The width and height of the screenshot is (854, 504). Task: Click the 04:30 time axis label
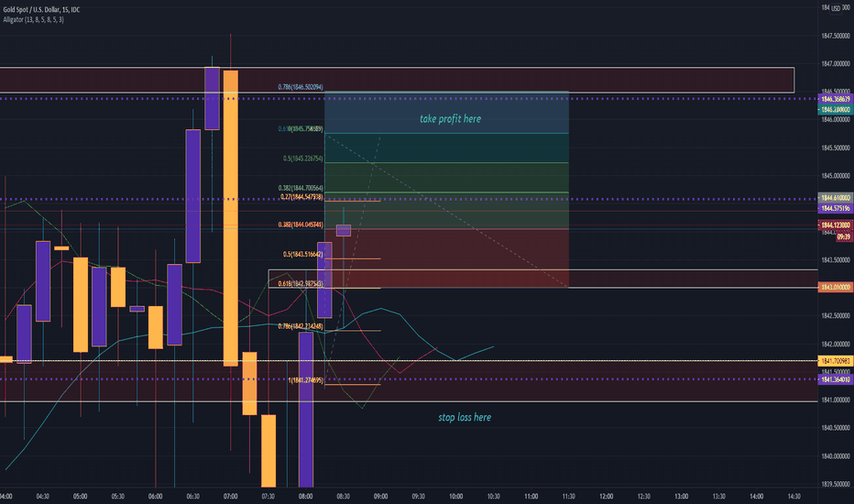(42, 497)
